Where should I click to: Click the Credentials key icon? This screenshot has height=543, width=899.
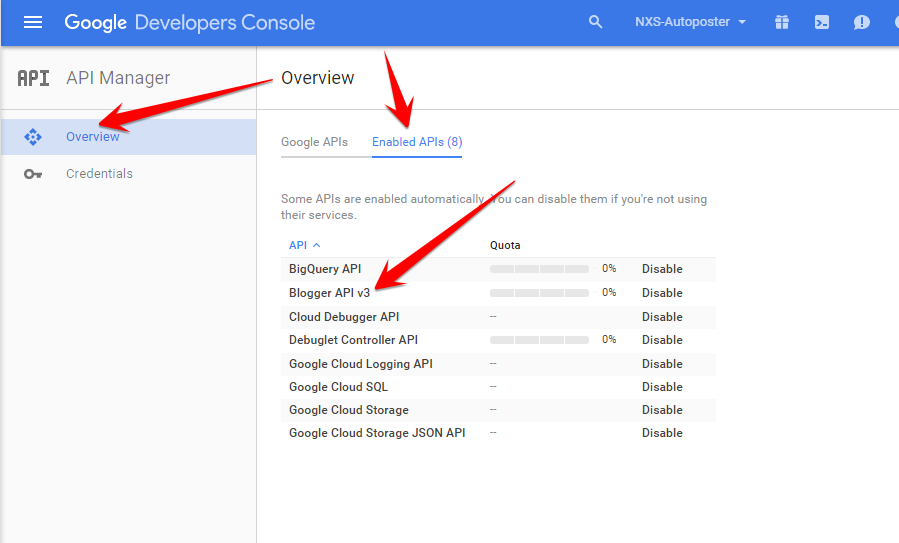click(x=33, y=174)
